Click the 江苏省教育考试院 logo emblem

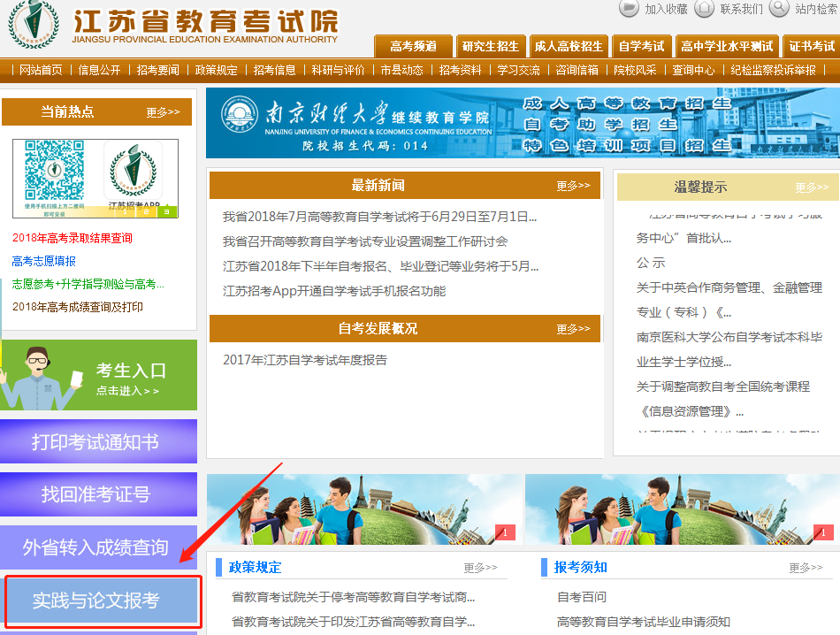pos(34,25)
